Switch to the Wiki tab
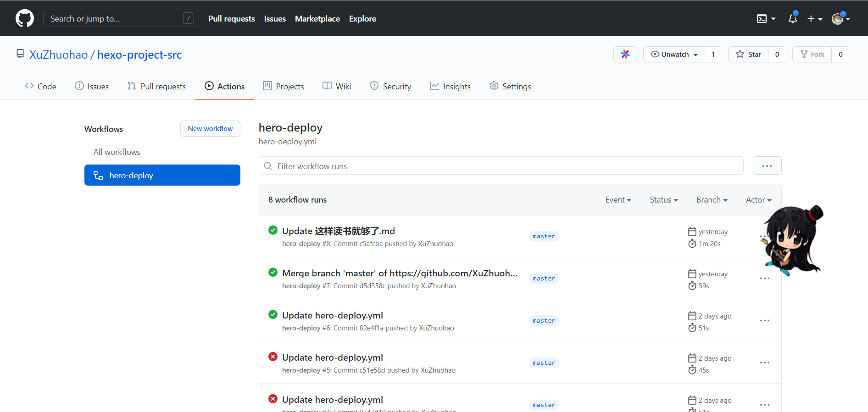Screen dimensions: 868x412 [x=337, y=86]
